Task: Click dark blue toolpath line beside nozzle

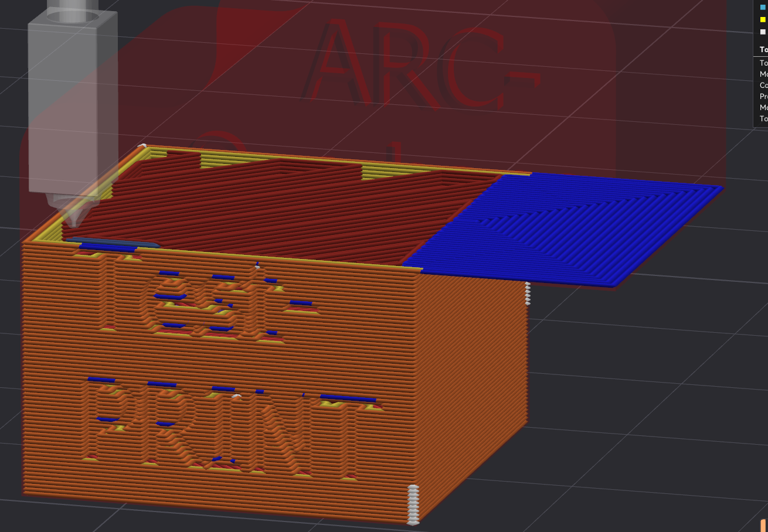Action: pos(111,241)
